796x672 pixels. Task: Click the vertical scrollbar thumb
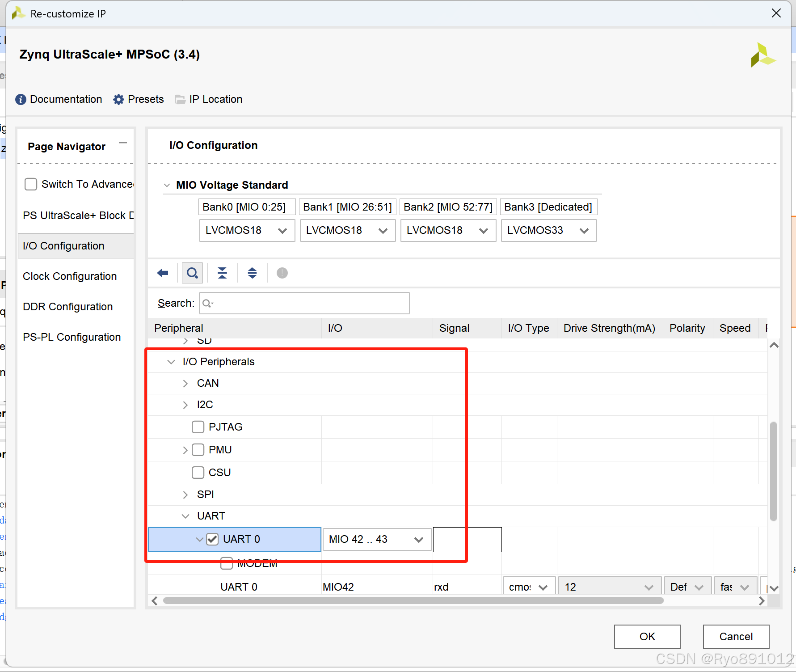pos(774,471)
